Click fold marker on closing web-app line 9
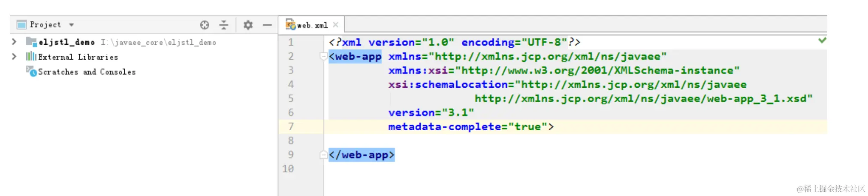Viewport: 868px width, 196px height. [323, 155]
